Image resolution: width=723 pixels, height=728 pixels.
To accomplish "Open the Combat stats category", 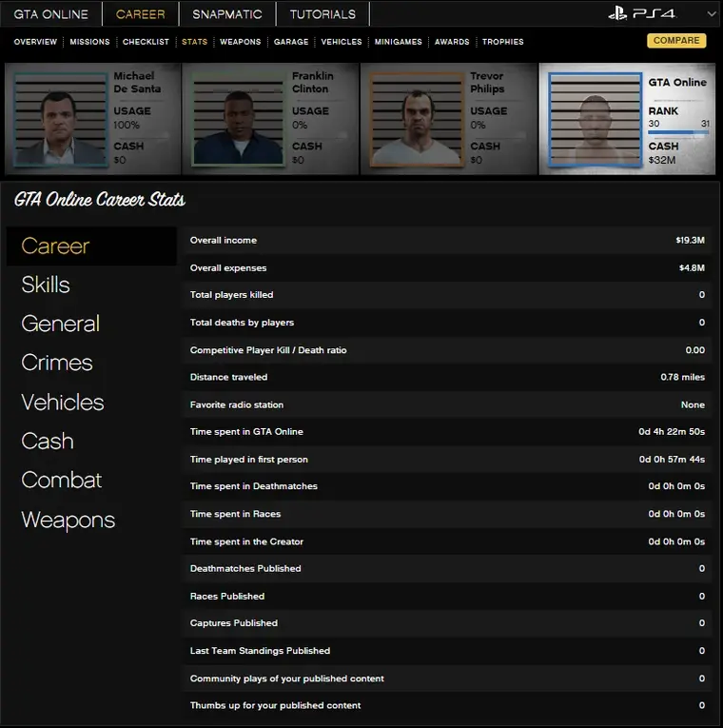I will point(61,481).
